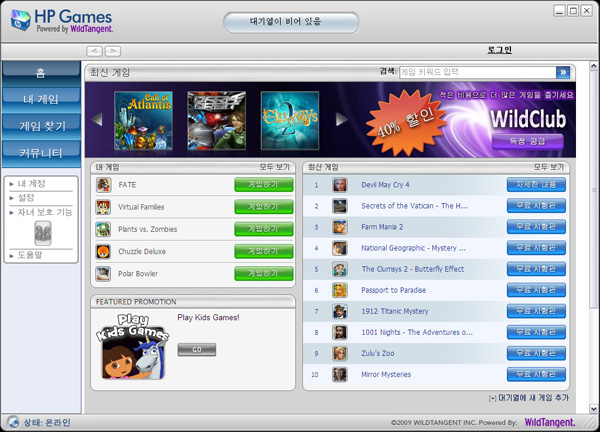The width and height of the screenshot is (600, 432).
Task: Click WildClub 독점 공급 button
Action: tap(528, 142)
